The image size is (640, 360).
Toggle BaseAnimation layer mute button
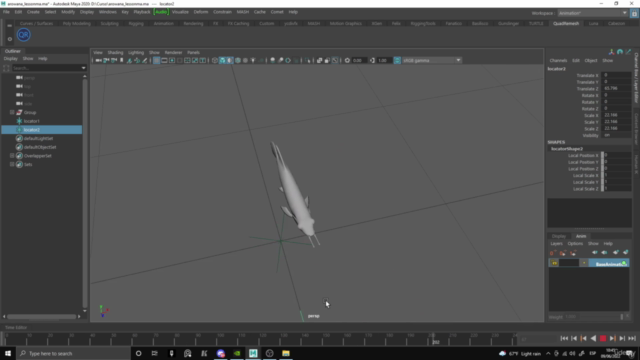[x=584, y=263]
